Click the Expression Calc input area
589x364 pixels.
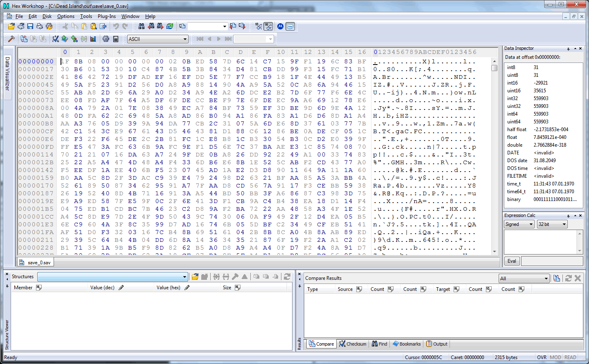(x=540, y=242)
